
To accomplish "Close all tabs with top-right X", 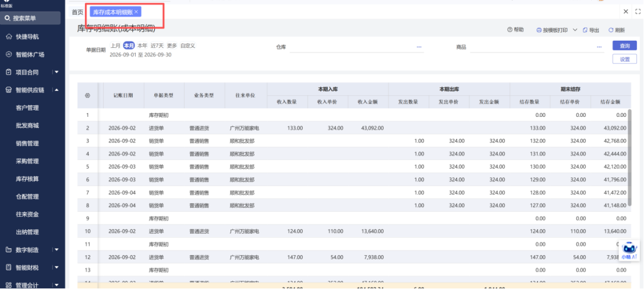I will 626,12.
